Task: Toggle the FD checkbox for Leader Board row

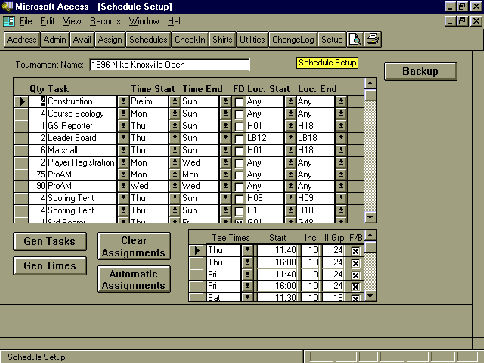Action: point(239,139)
